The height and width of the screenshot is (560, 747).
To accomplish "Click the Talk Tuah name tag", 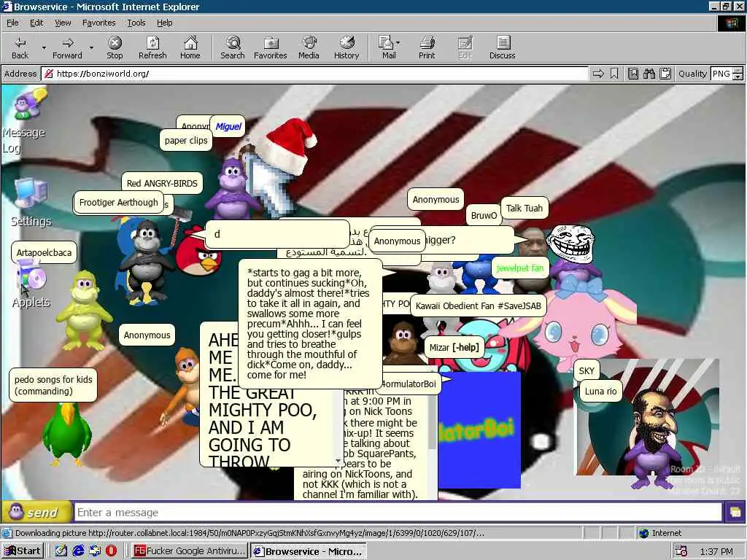I will [x=524, y=208].
